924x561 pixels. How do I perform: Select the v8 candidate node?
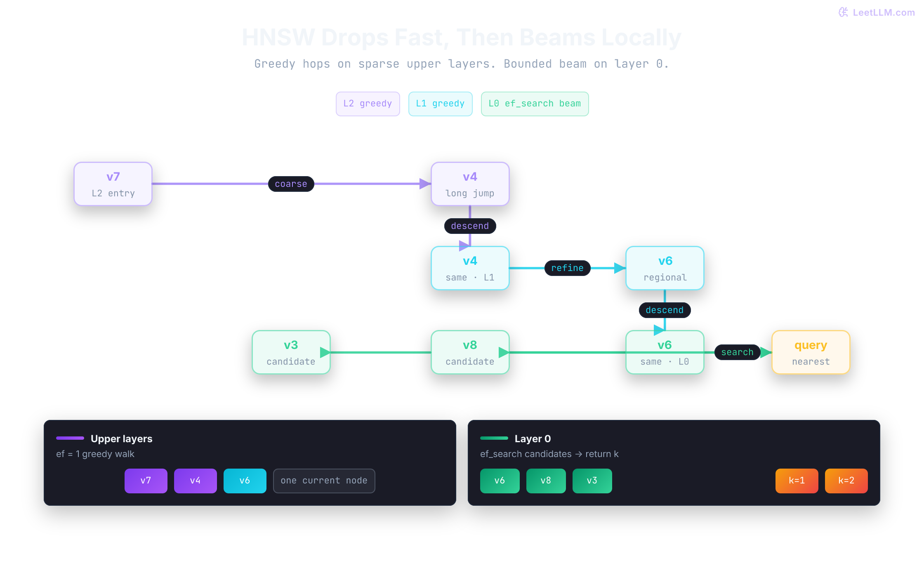click(x=470, y=352)
